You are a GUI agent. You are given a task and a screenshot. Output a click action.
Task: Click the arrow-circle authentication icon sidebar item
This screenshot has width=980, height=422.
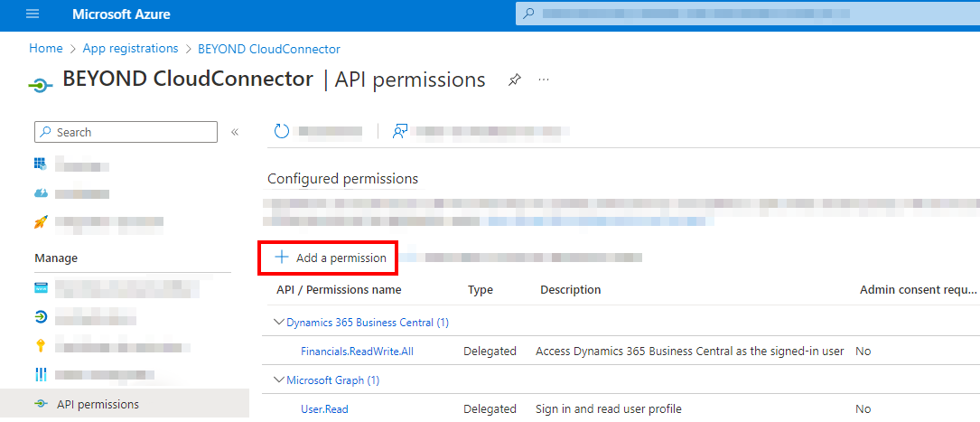(41, 317)
